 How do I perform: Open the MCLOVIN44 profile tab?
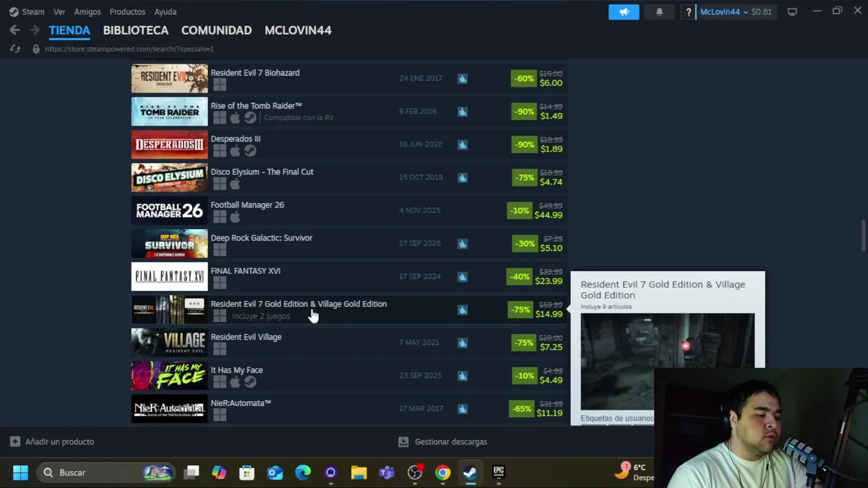(x=298, y=30)
